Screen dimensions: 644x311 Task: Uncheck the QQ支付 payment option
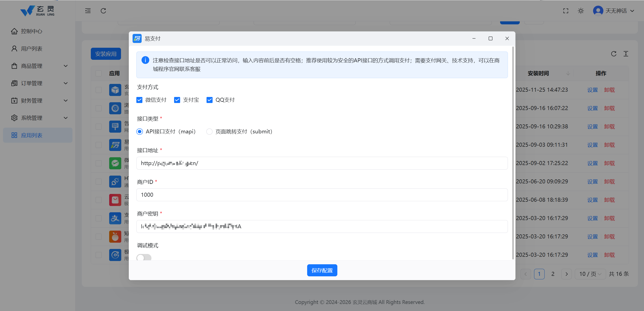(210, 100)
